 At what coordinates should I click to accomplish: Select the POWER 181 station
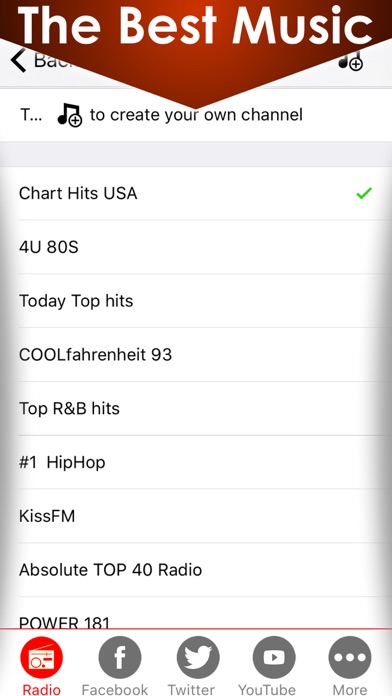196,613
